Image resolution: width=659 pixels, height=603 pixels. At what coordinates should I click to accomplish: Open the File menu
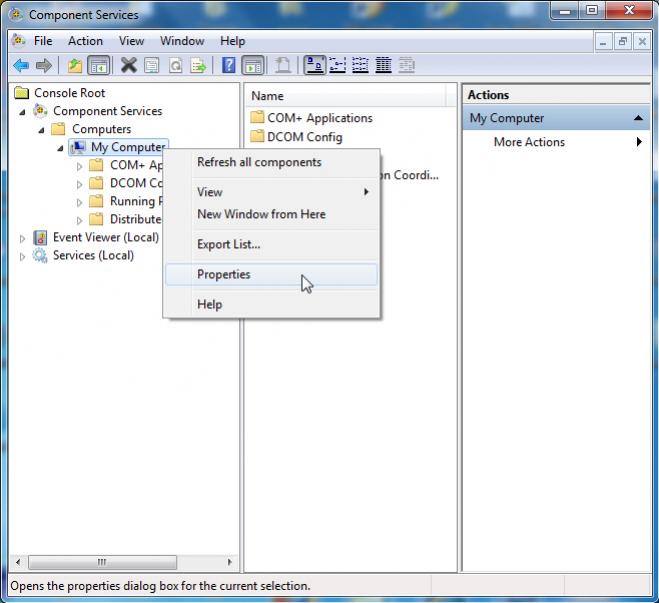click(43, 41)
